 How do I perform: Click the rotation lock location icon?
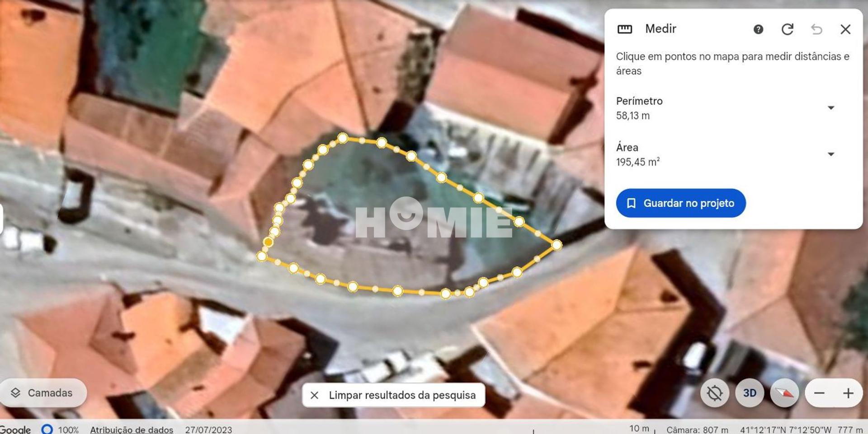coord(715,393)
